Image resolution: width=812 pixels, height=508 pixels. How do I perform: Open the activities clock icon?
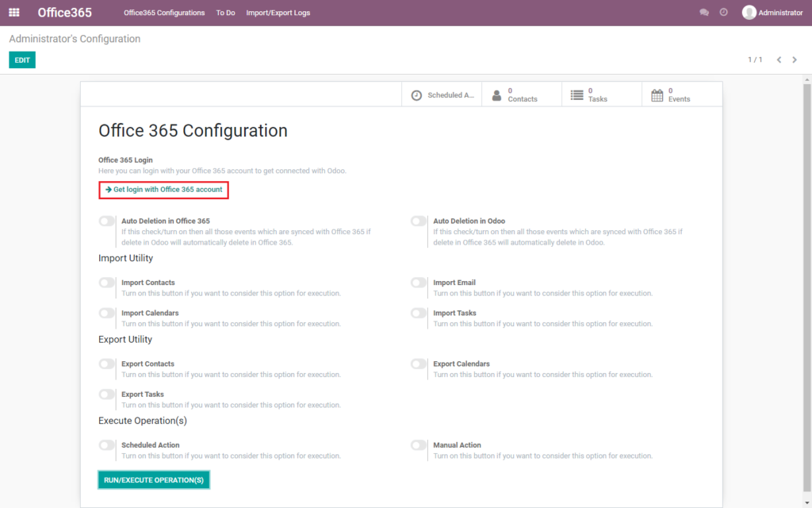723,13
